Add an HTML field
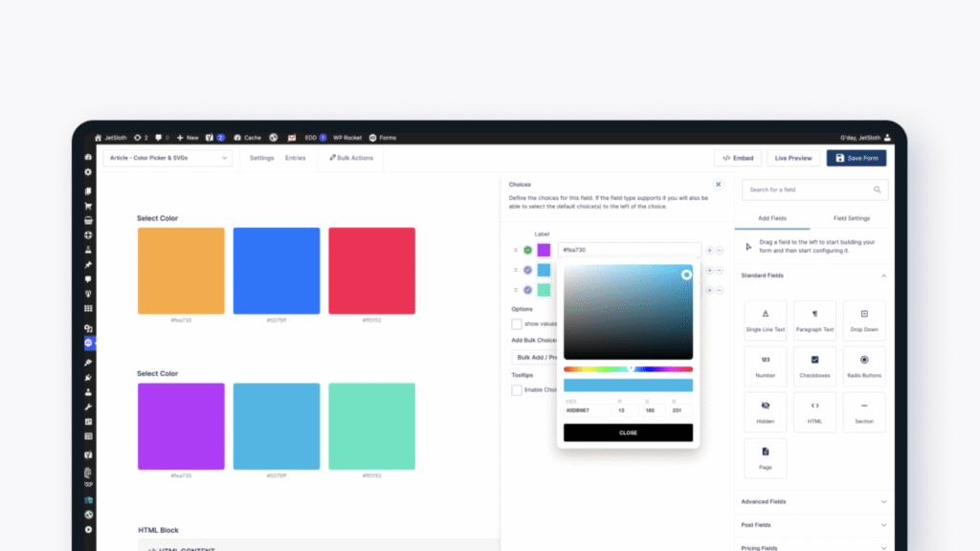 pyautogui.click(x=814, y=412)
